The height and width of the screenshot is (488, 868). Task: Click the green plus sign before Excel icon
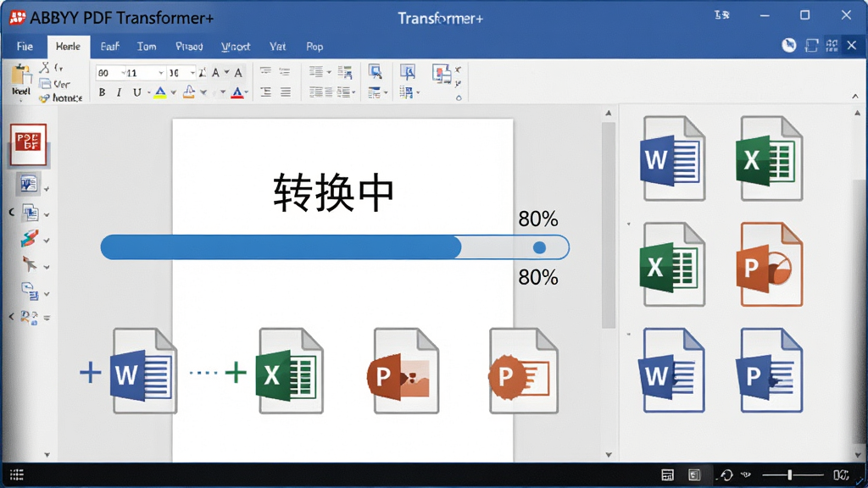click(x=236, y=373)
